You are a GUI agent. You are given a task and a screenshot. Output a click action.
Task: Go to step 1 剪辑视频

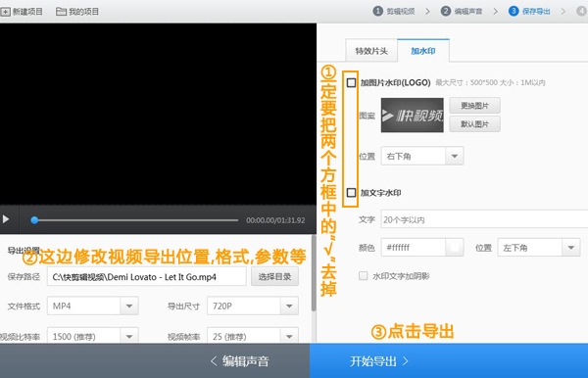pyautogui.click(x=394, y=11)
